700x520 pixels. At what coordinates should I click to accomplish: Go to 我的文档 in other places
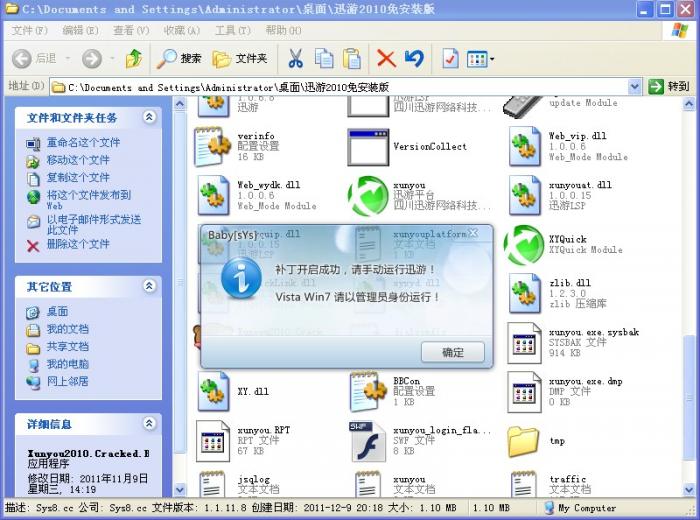pos(68,329)
